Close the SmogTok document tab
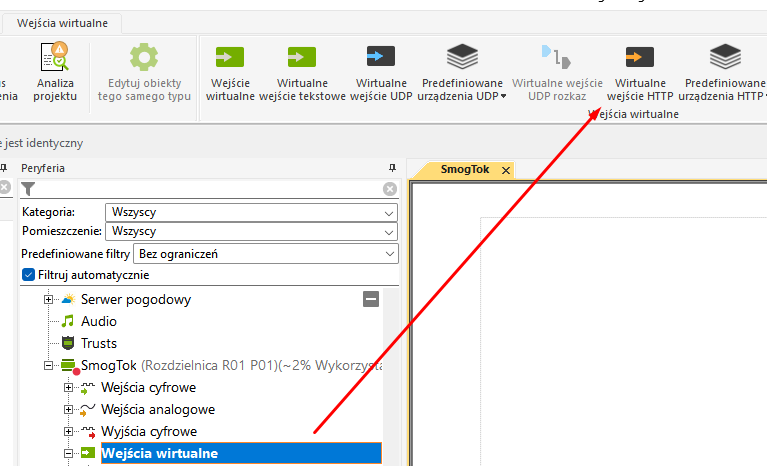 point(505,171)
